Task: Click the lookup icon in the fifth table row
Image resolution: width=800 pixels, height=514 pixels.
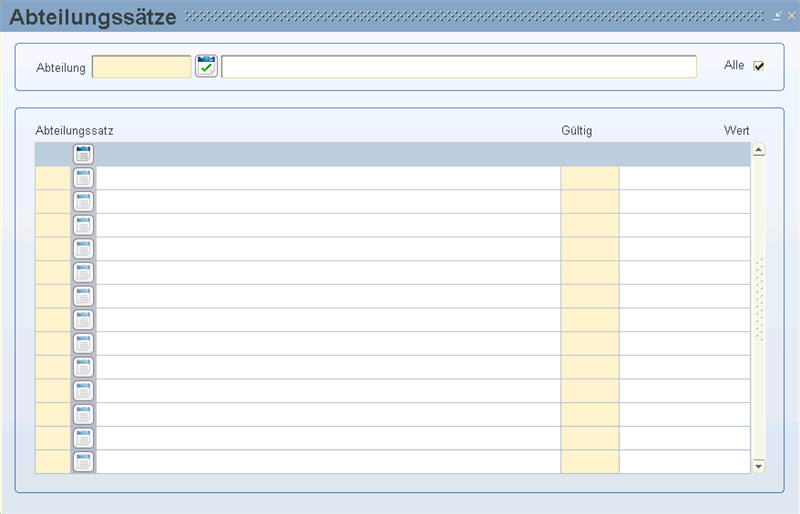Action: point(83,249)
